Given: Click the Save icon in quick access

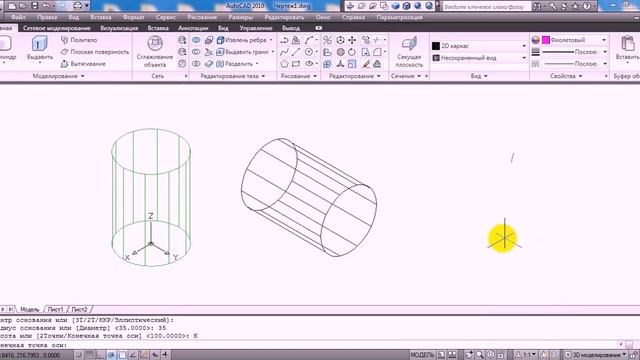Looking at the screenshot, I should (x=35, y=6).
